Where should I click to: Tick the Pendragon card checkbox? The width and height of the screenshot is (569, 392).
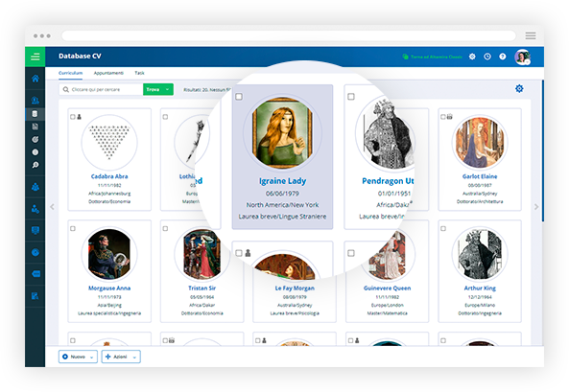point(351,97)
